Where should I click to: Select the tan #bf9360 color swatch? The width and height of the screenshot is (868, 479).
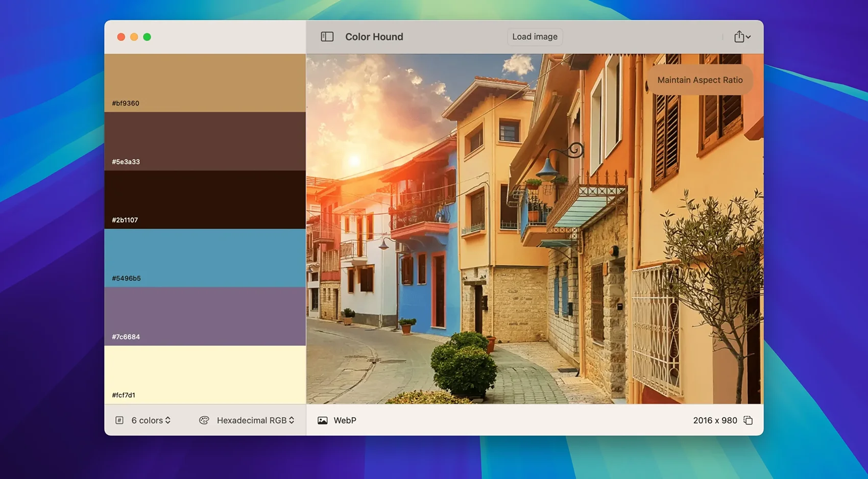click(x=205, y=83)
